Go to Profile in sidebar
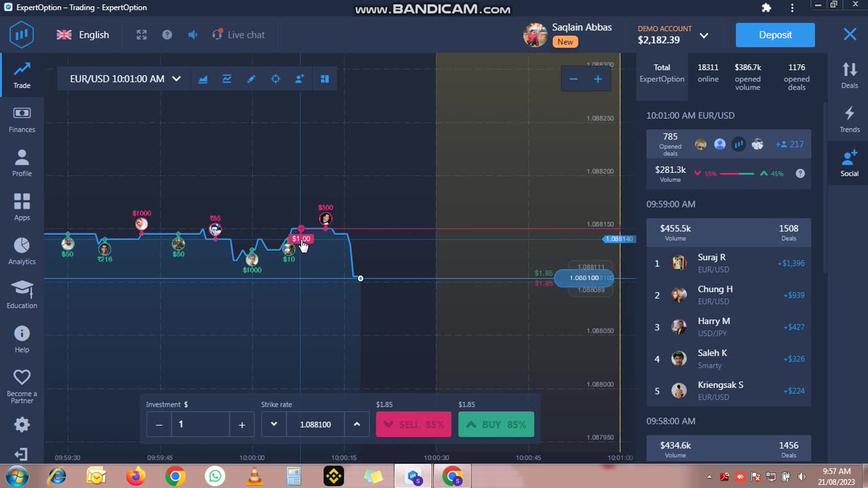Image resolution: width=868 pixels, height=488 pixels. (x=22, y=163)
